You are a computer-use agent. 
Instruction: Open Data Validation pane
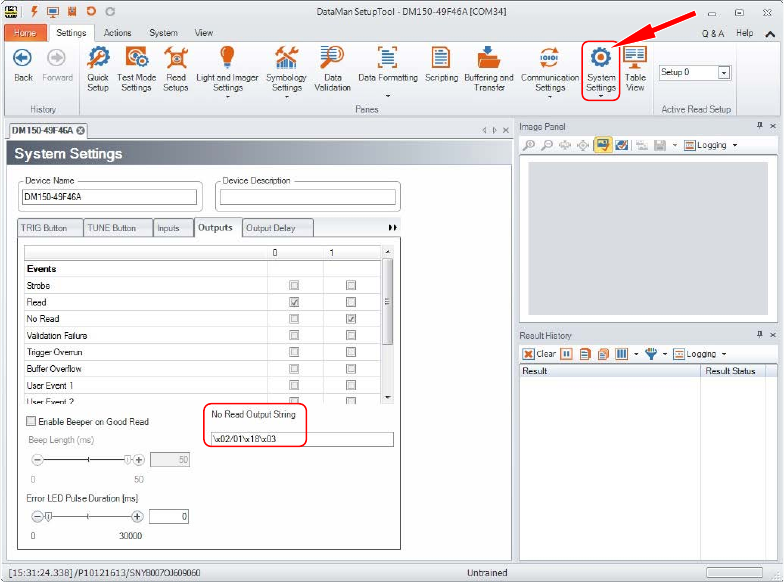tap(333, 68)
